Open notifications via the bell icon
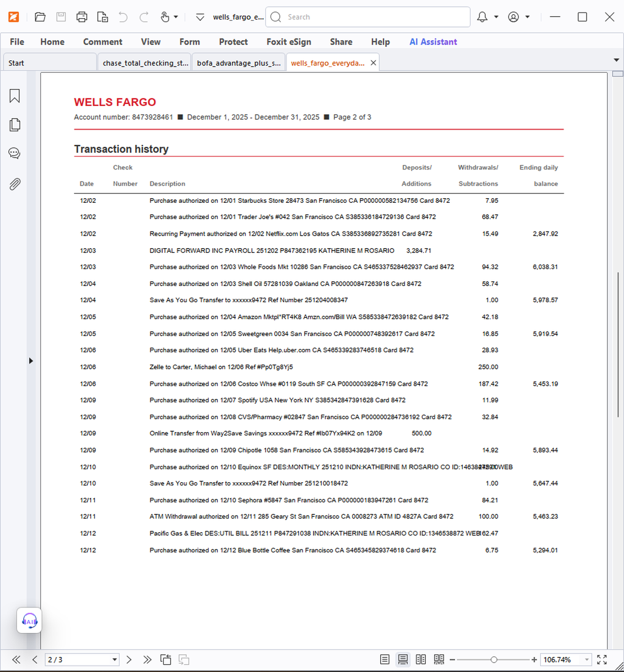 pos(482,17)
